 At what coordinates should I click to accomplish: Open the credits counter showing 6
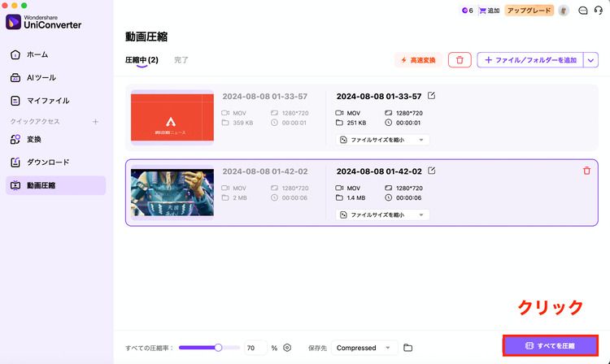point(467,11)
